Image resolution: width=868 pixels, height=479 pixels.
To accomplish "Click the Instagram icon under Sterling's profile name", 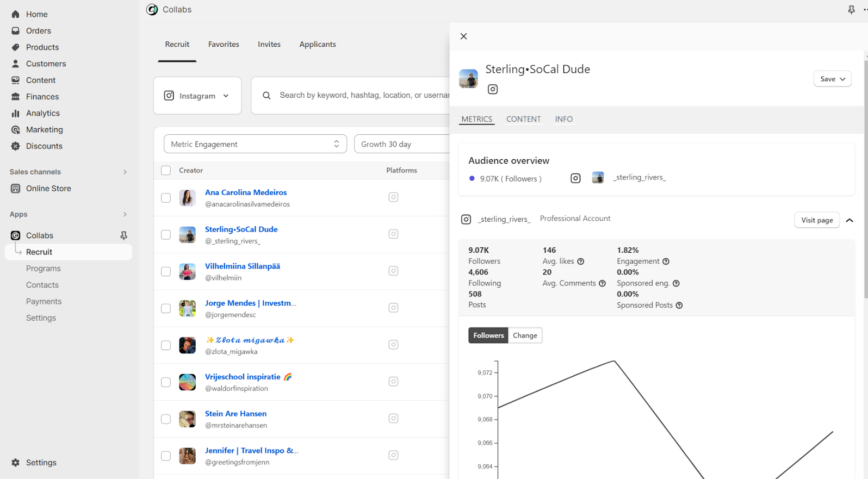I will coord(492,89).
